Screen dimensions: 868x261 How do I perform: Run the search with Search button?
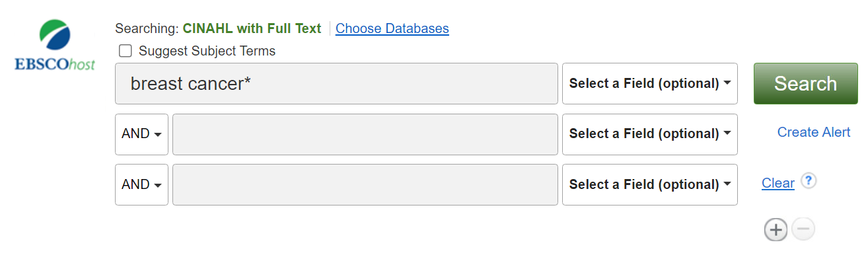click(806, 83)
